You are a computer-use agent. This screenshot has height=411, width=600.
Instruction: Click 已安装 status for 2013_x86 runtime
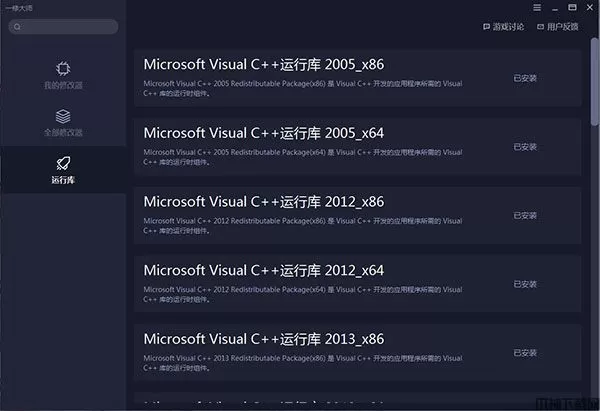point(525,353)
